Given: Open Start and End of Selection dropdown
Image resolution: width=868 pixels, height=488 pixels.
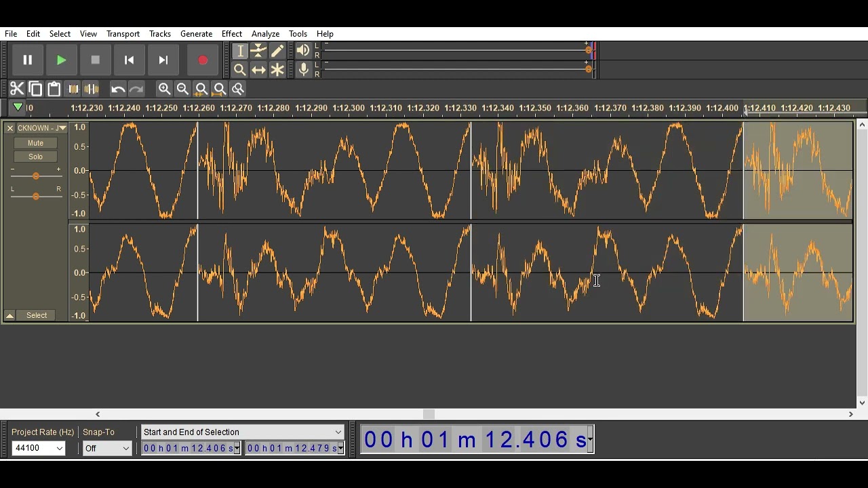Looking at the screenshot, I should pyautogui.click(x=242, y=432).
